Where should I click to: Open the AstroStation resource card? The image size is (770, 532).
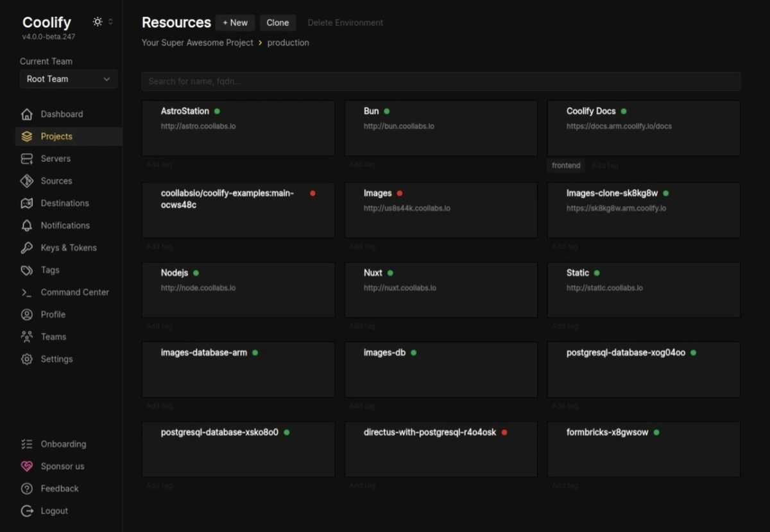238,128
